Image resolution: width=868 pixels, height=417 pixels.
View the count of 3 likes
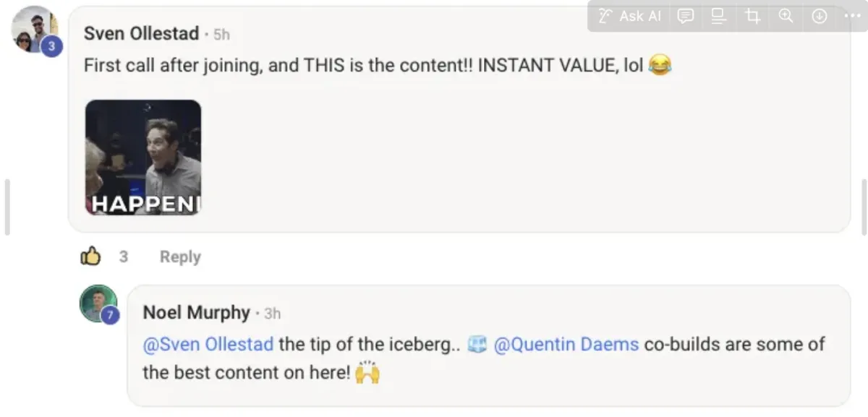tap(124, 257)
